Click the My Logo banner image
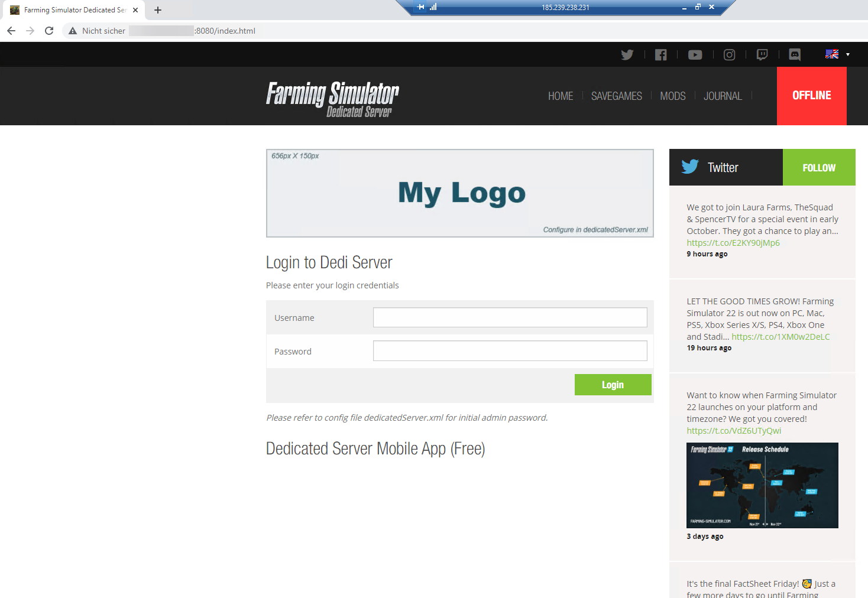This screenshot has height=598, width=868. point(460,193)
